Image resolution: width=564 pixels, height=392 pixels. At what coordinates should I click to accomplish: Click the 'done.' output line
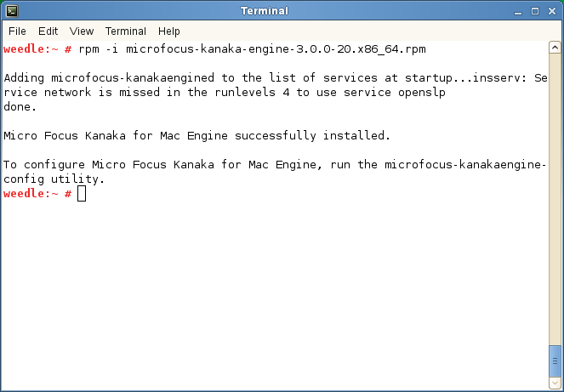click(x=20, y=107)
